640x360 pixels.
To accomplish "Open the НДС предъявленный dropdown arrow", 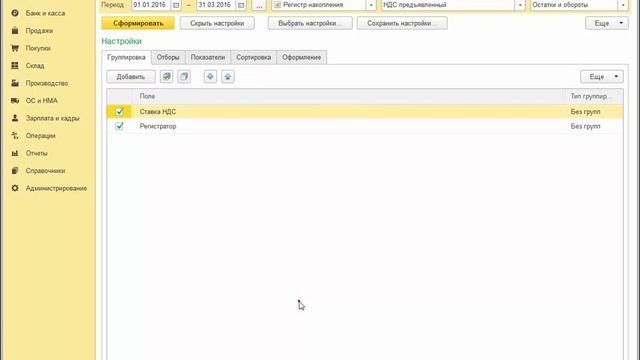I will [520, 5].
